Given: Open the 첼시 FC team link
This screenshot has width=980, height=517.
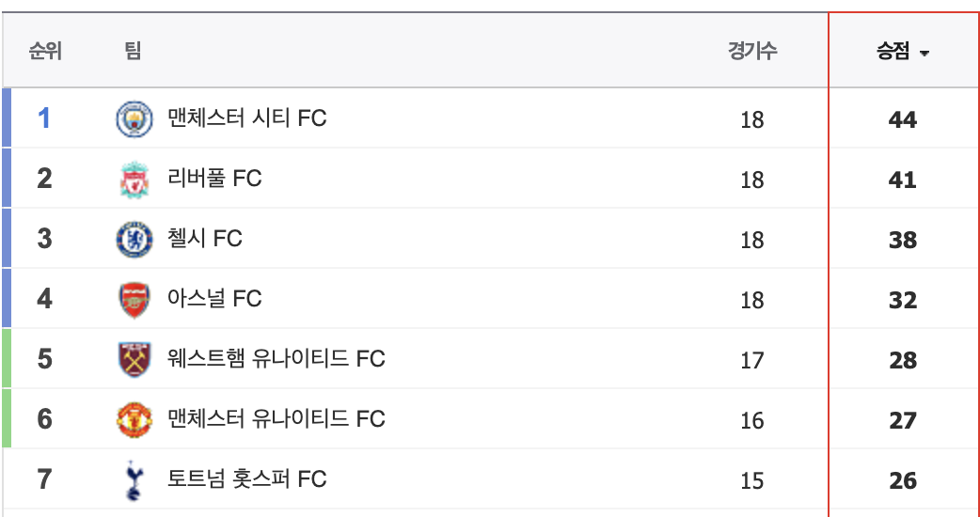Looking at the screenshot, I should click(205, 239).
